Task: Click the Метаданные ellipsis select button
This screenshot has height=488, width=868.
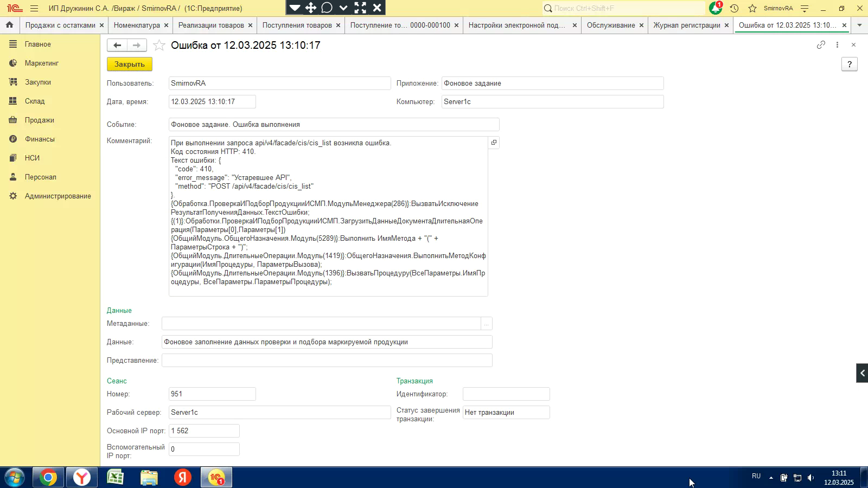Action: [487, 324]
